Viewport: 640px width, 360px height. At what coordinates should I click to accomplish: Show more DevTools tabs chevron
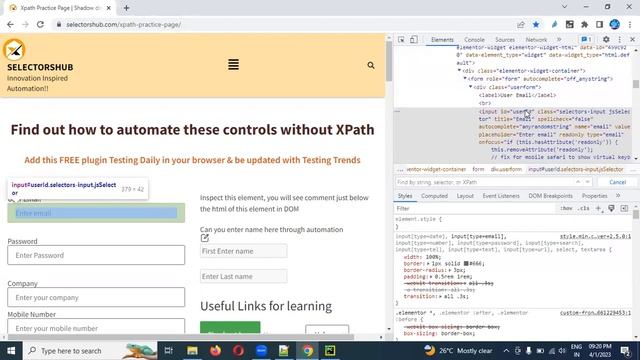coord(559,40)
